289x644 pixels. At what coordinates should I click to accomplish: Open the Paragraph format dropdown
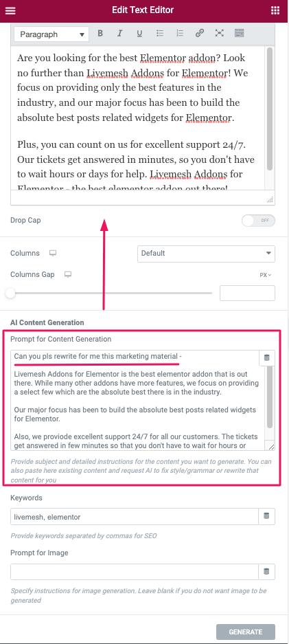pos(51,34)
